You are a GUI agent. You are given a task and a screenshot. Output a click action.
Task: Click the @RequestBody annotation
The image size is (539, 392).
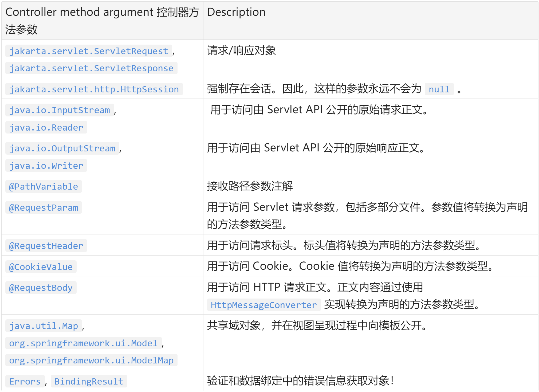[41, 288]
